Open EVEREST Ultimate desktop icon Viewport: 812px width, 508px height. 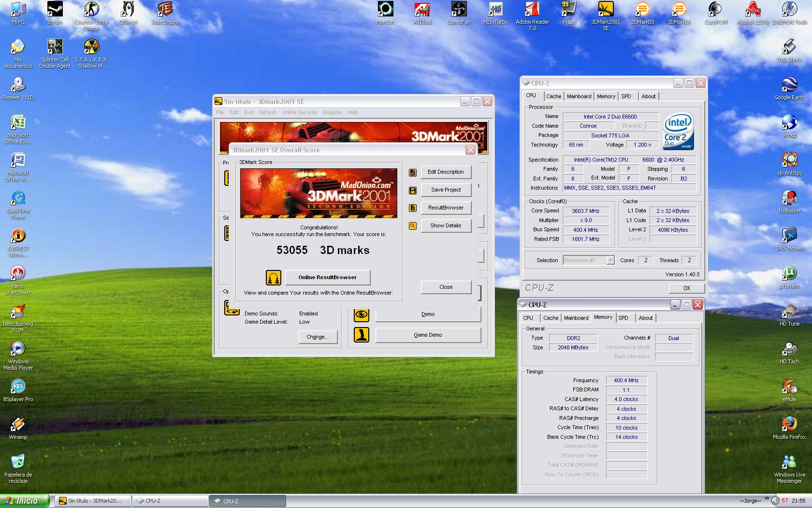pos(18,242)
